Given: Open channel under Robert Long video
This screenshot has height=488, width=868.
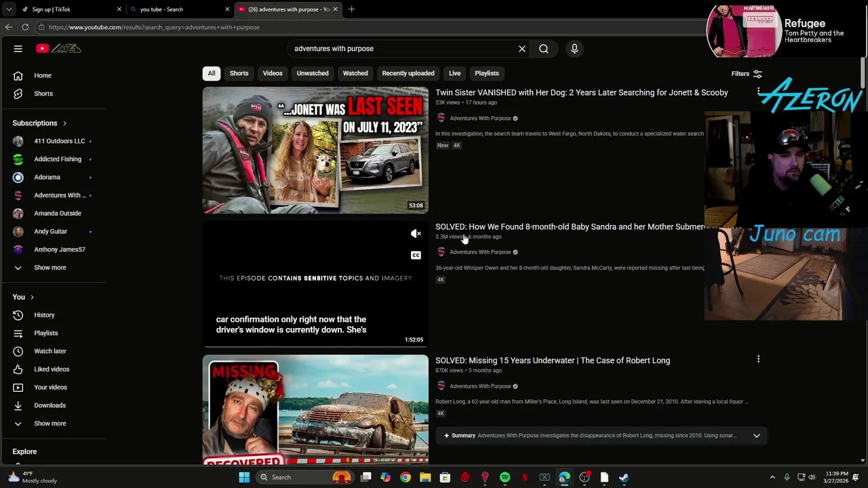Looking at the screenshot, I should coord(480,386).
